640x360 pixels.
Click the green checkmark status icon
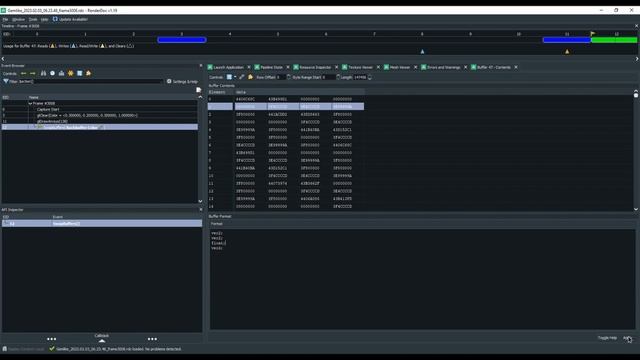(x=52, y=349)
